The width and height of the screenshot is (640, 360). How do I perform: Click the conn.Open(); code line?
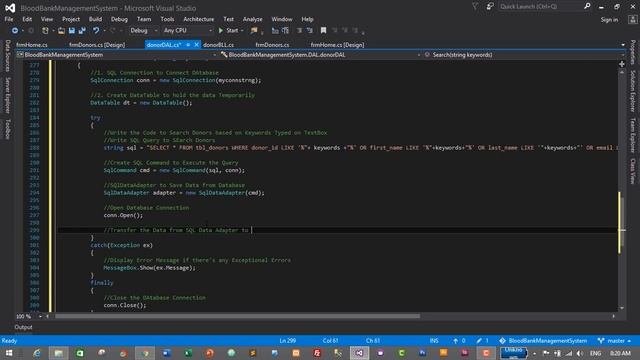123,215
